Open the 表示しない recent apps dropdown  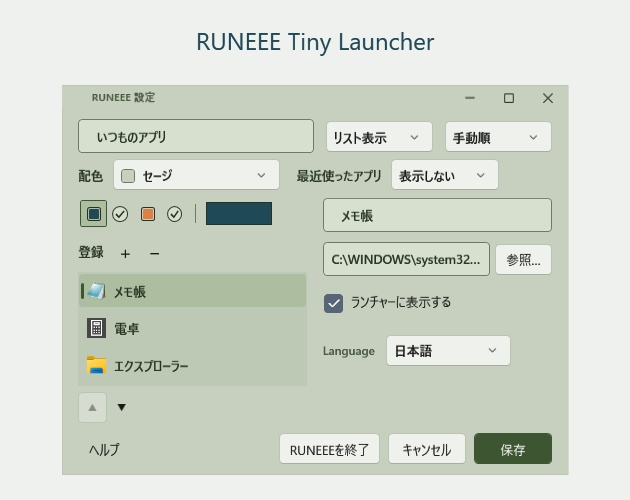[445, 175]
